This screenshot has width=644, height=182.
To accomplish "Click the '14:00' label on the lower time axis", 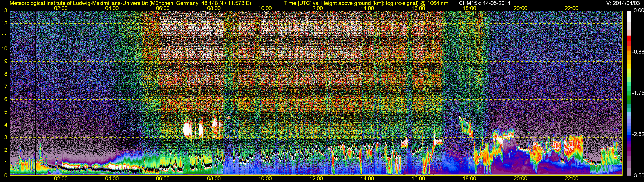I will (x=367, y=179).
